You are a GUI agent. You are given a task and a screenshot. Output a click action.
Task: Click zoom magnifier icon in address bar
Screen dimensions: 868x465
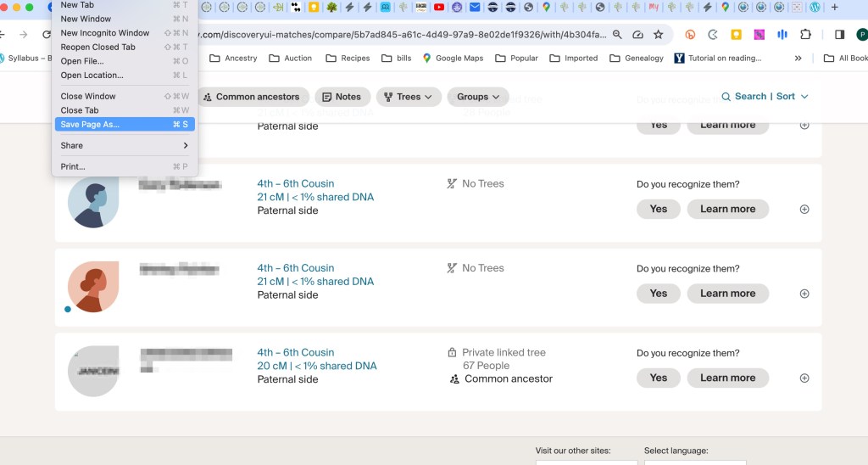617,35
